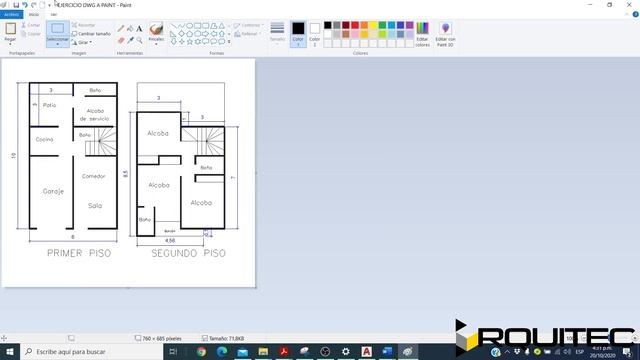Select the Pencil tool
The height and width of the screenshot is (360, 640).
pyautogui.click(x=121, y=29)
